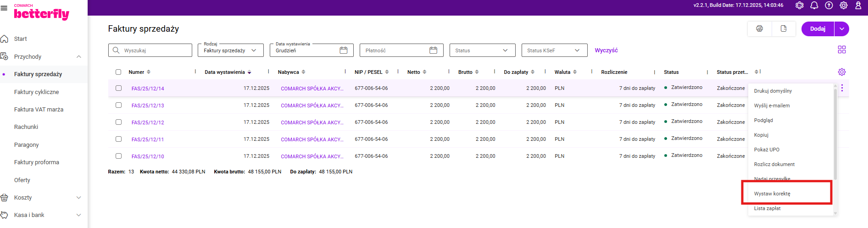Click the print icon button
The height and width of the screenshot is (228, 868).
click(x=759, y=28)
